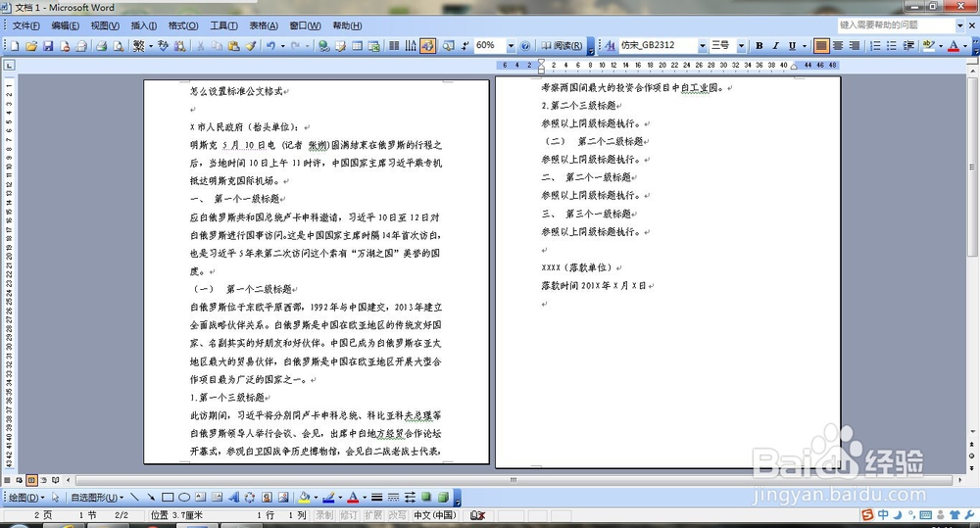Open the 绘图(D) drawing menu
Image resolution: width=980 pixels, height=528 pixels.
coord(25,498)
